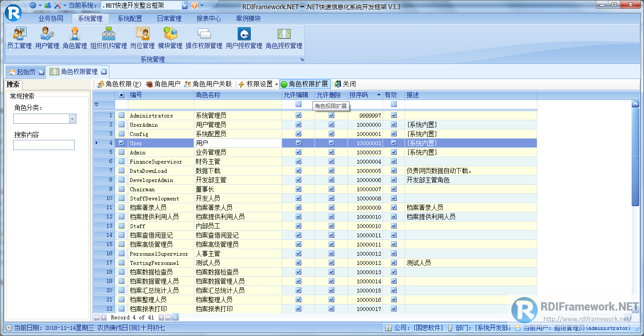
Task: Open dropdown arrow next to help icon
Action: click(x=202, y=6)
